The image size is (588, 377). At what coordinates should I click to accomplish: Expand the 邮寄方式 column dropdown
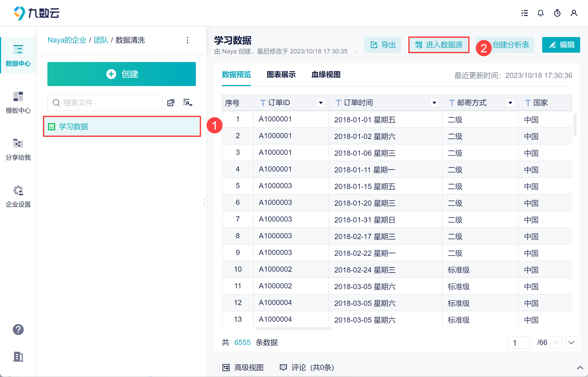point(510,103)
